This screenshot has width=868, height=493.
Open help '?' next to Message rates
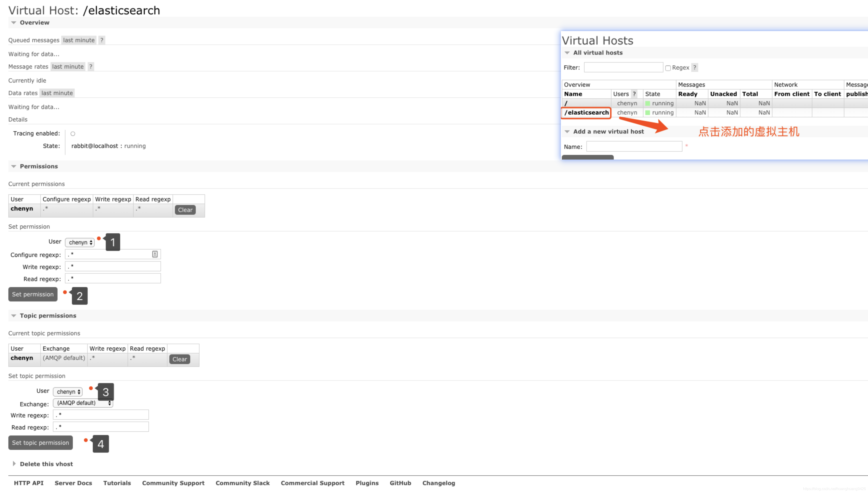pyautogui.click(x=90, y=66)
